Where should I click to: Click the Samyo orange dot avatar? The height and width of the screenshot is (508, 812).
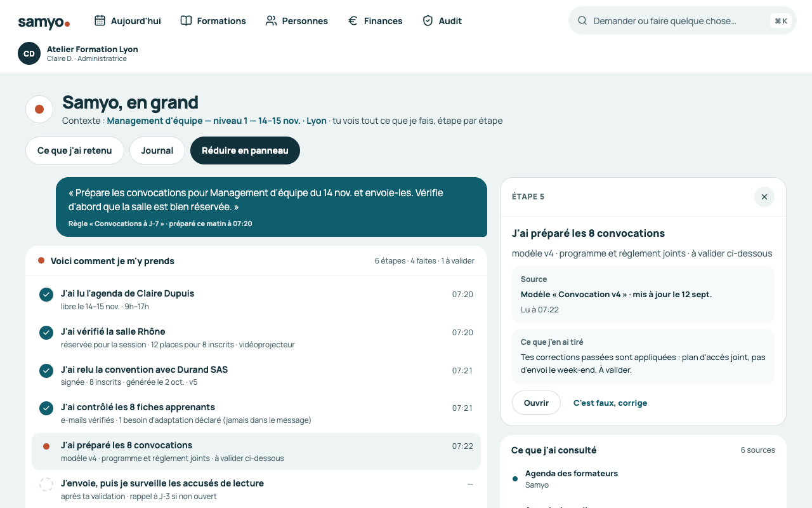[x=39, y=109]
